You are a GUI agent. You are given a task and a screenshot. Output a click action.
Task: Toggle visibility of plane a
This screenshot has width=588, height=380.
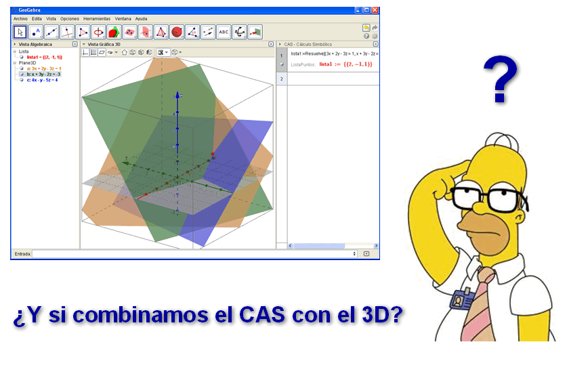point(22,68)
